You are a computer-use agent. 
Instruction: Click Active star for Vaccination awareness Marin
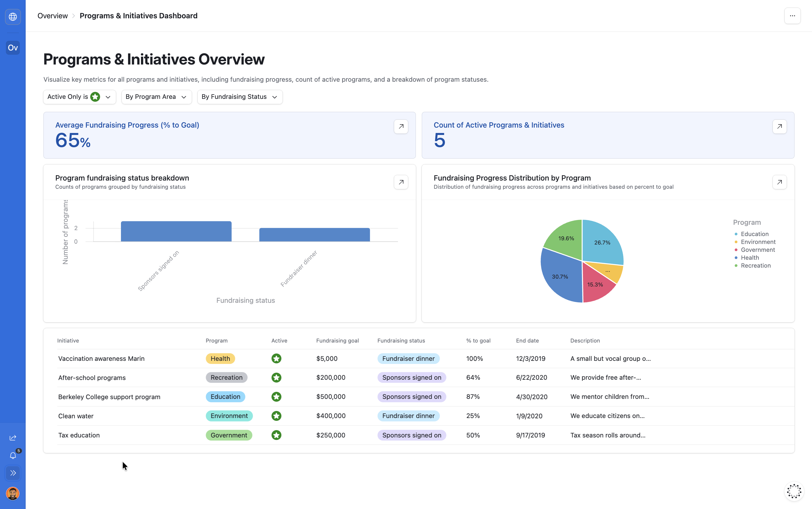pos(276,359)
